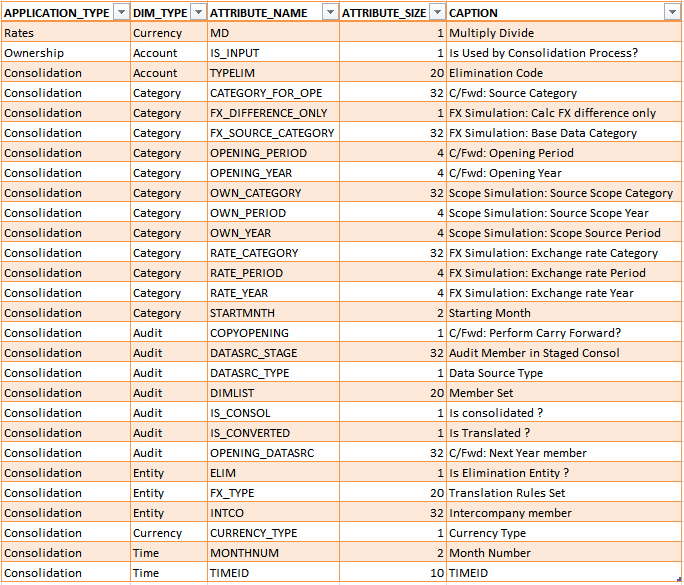Select the COPYOPENING attribute cell
684x585 pixels.
point(272,333)
